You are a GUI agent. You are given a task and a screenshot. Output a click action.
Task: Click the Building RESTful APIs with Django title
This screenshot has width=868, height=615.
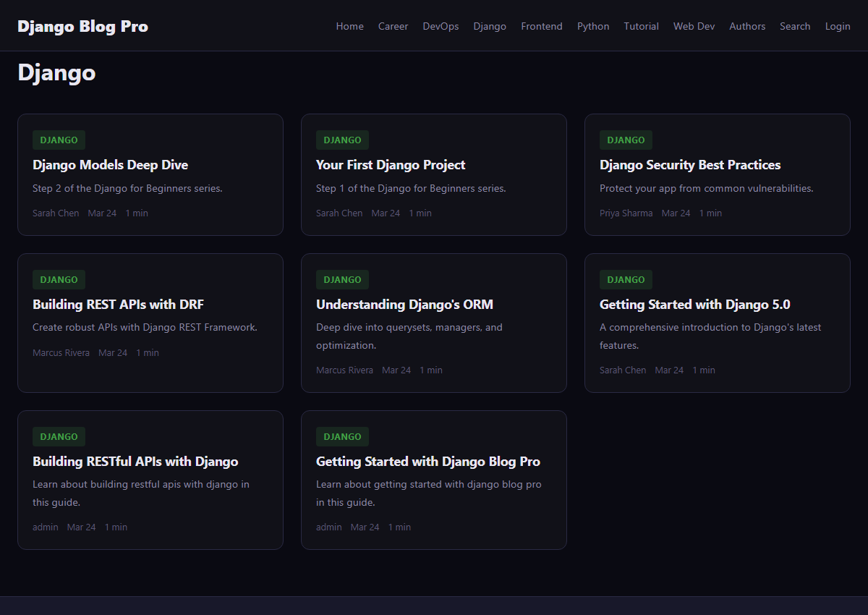(x=135, y=462)
